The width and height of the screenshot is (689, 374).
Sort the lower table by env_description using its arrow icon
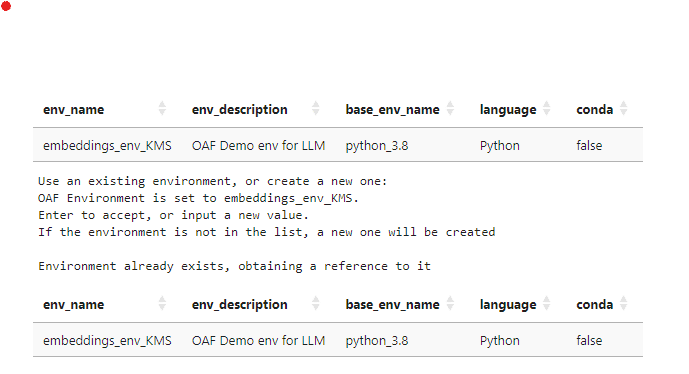[315, 303]
